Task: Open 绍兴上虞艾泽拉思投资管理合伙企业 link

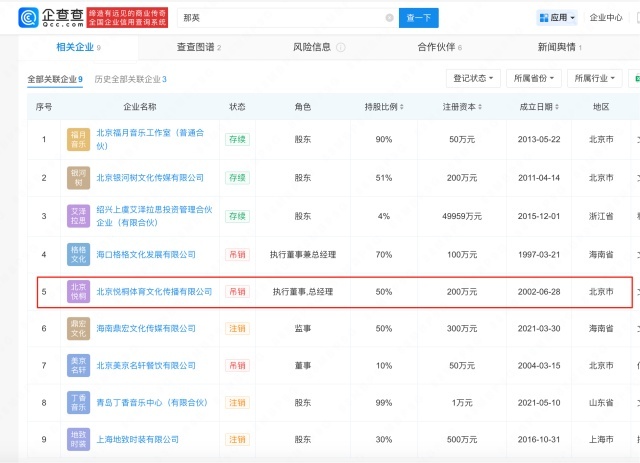Action: [x=154, y=216]
